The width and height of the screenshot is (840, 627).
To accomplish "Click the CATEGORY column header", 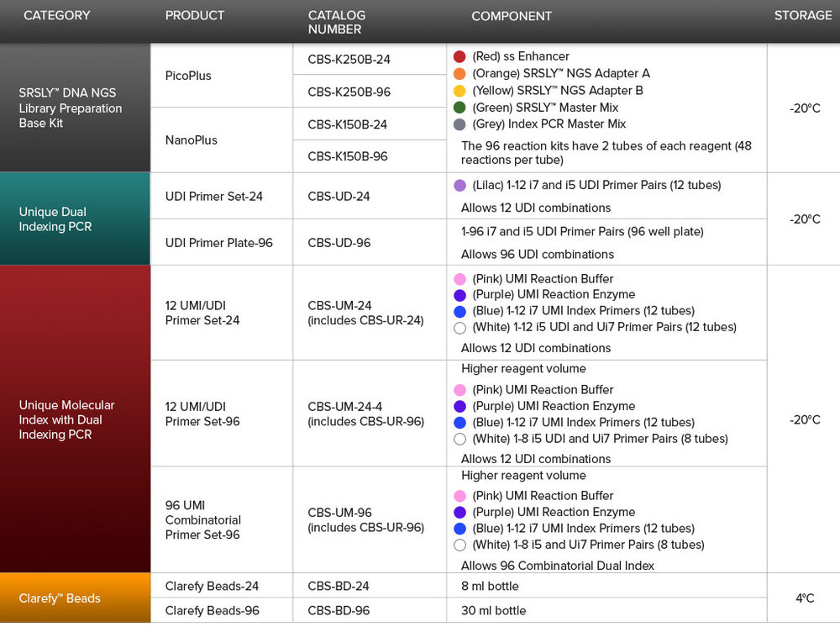I will click(57, 15).
